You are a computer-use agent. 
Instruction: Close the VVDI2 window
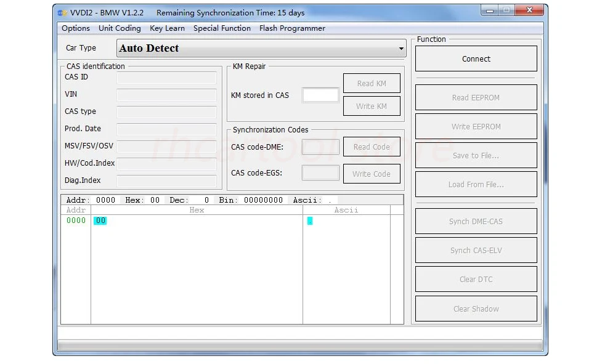pyautogui.click(x=529, y=10)
